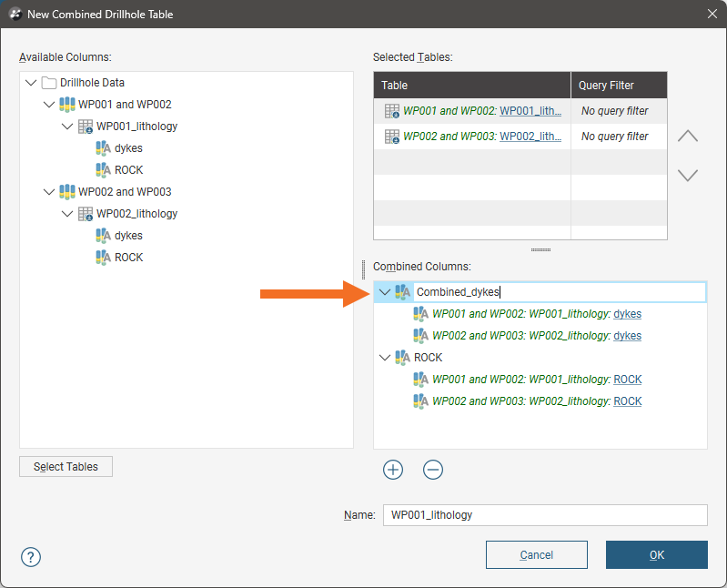Click the WP001_lithology table icon in tree
Viewport: 727px width, 588px height.
coord(86,127)
